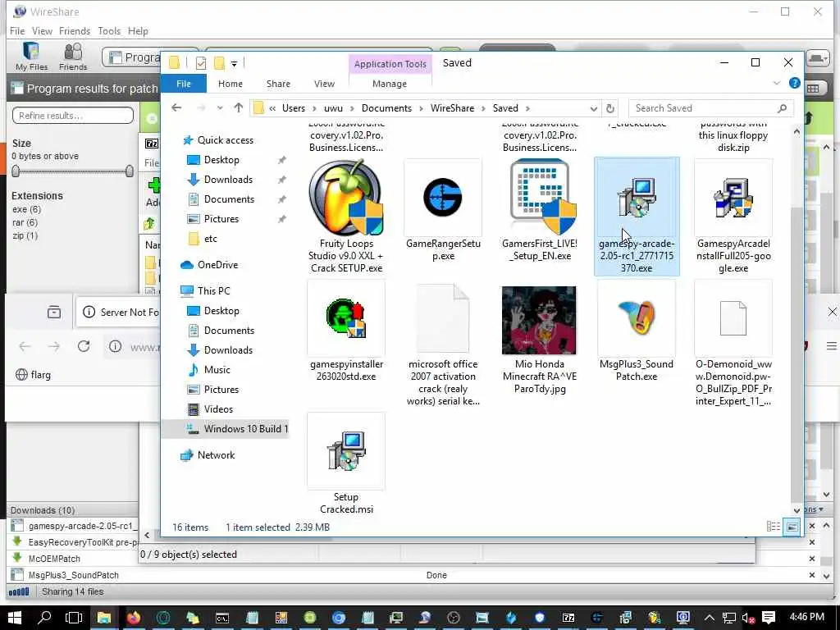Click Quick access star in navigation pane

click(x=188, y=140)
